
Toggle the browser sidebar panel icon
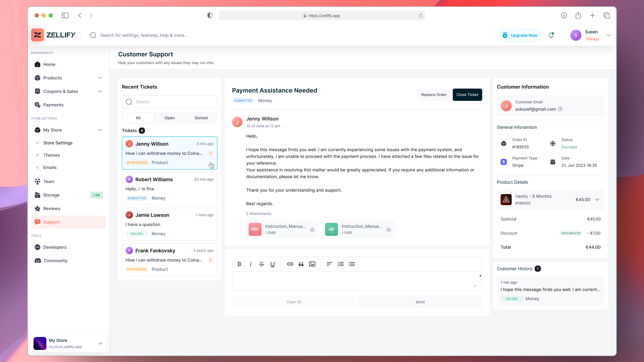[65, 15]
